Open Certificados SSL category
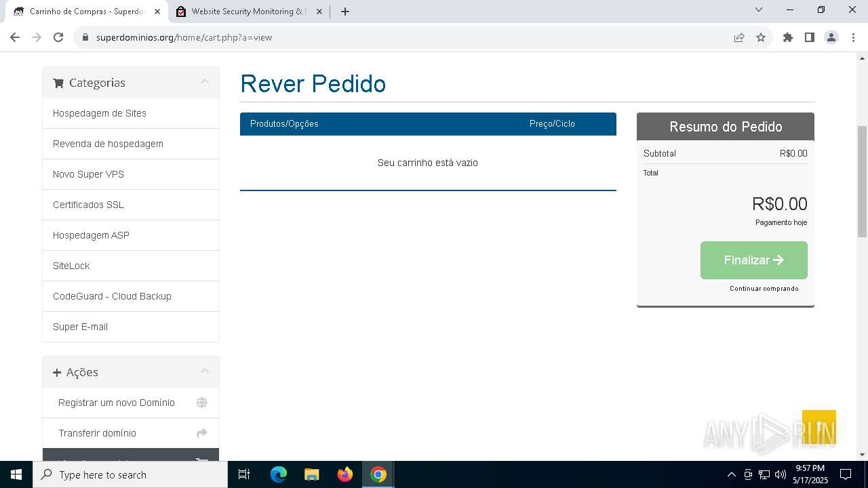Screen dimensions: 868x488 pos(131,205)
